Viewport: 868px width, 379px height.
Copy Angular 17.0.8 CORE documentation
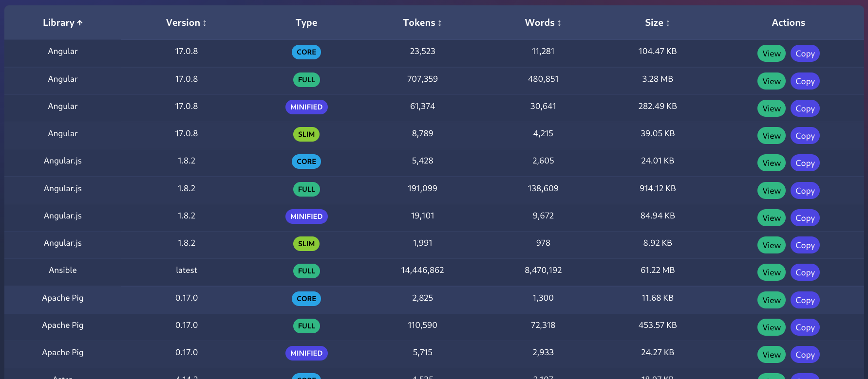click(805, 54)
